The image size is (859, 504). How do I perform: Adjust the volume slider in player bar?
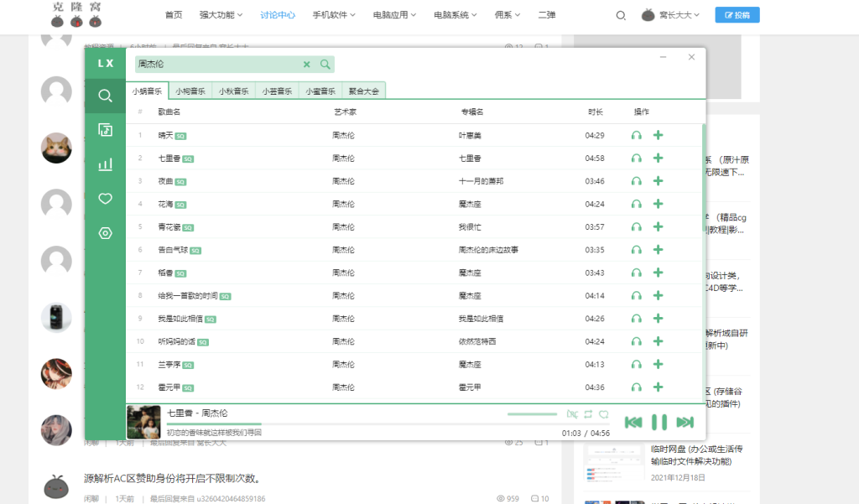[532, 414]
